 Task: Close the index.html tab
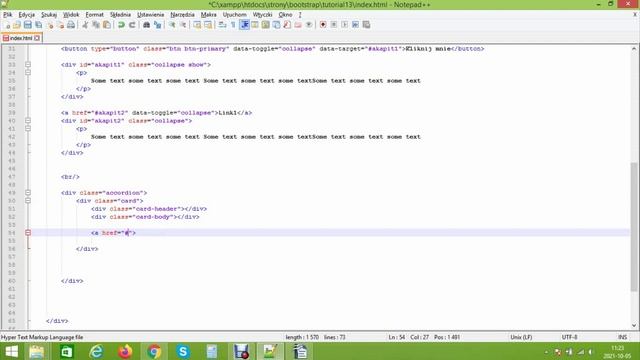pos(37,38)
